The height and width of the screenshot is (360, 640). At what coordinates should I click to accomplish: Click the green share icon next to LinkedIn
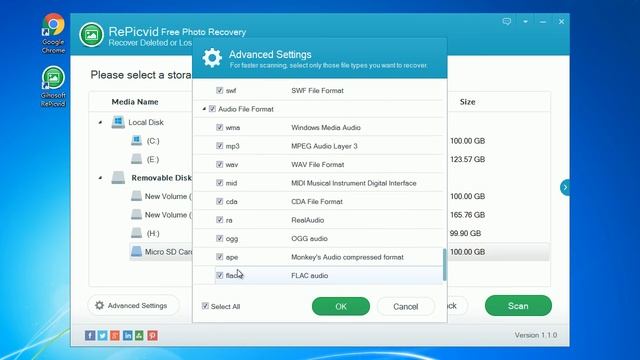tap(140, 336)
